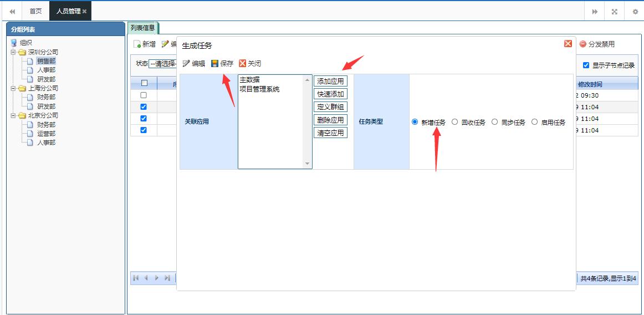
Task: Select 研发部 under 上海分公司
Action: click(46, 106)
